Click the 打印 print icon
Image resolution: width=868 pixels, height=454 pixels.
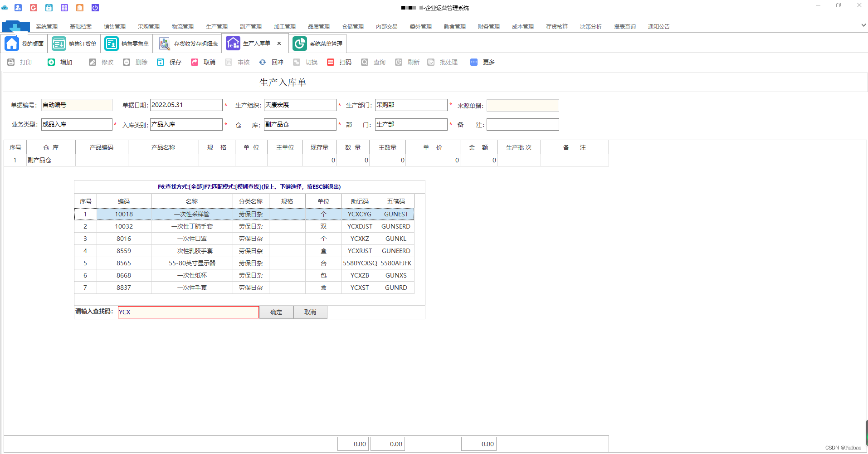(20, 62)
